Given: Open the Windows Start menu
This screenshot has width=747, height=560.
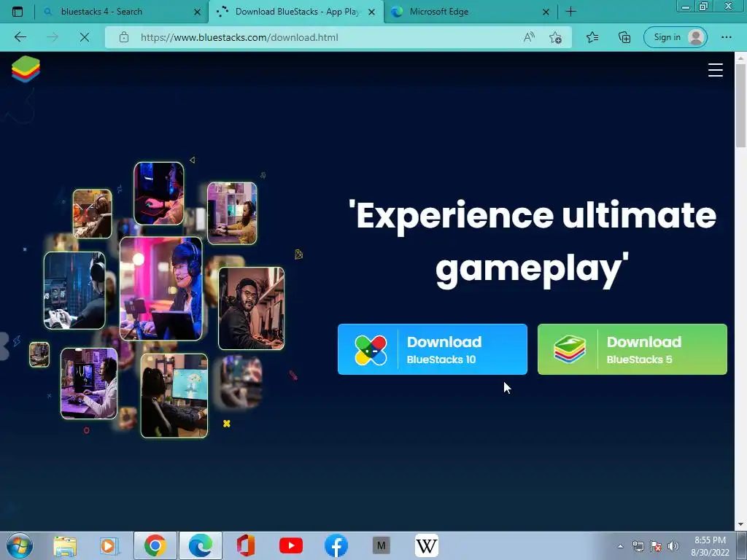Looking at the screenshot, I should [19, 545].
